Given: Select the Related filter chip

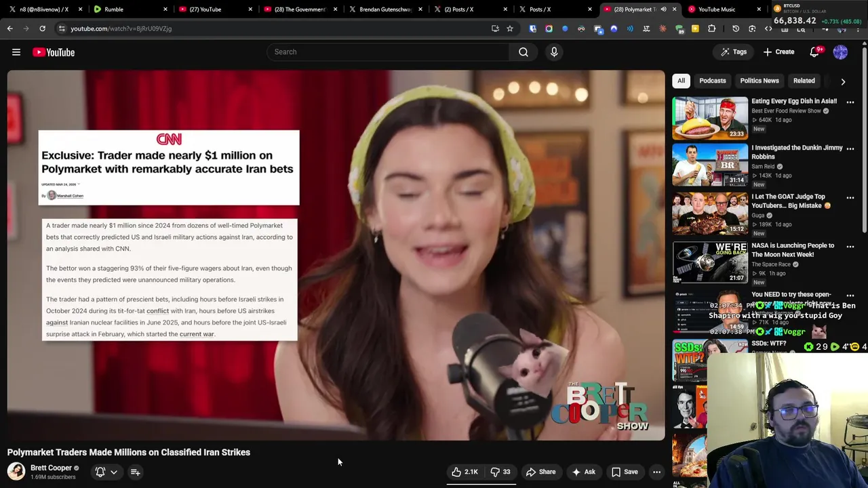Looking at the screenshot, I should pyautogui.click(x=804, y=81).
